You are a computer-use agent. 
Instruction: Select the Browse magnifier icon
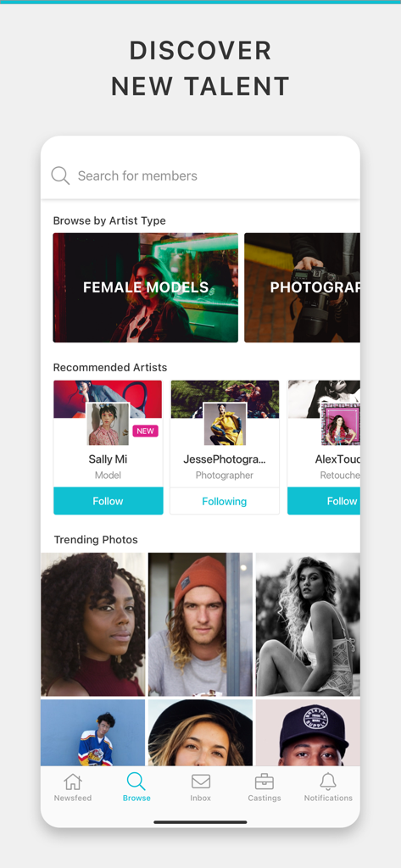tap(136, 781)
